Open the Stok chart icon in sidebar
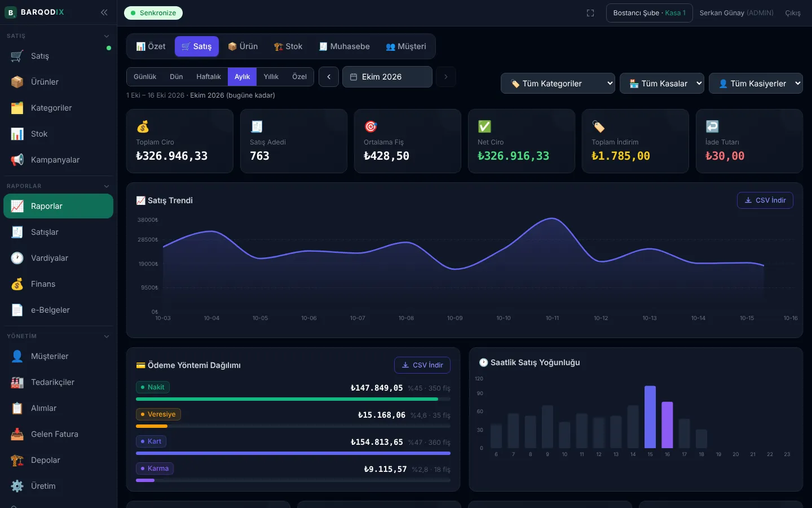 [17, 134]
